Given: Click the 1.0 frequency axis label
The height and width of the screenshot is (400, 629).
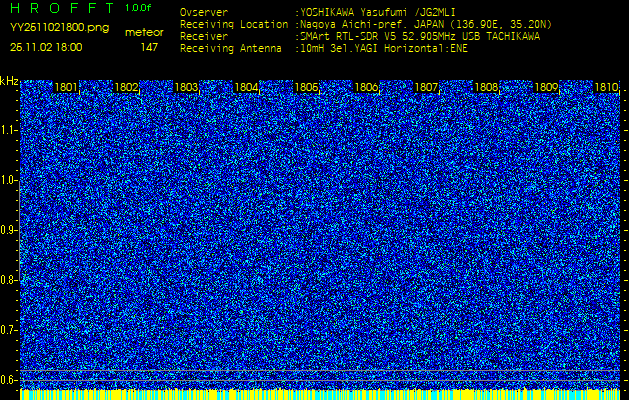Looking at the screenshot, I should pyautogui.click(x=8, y=180).
